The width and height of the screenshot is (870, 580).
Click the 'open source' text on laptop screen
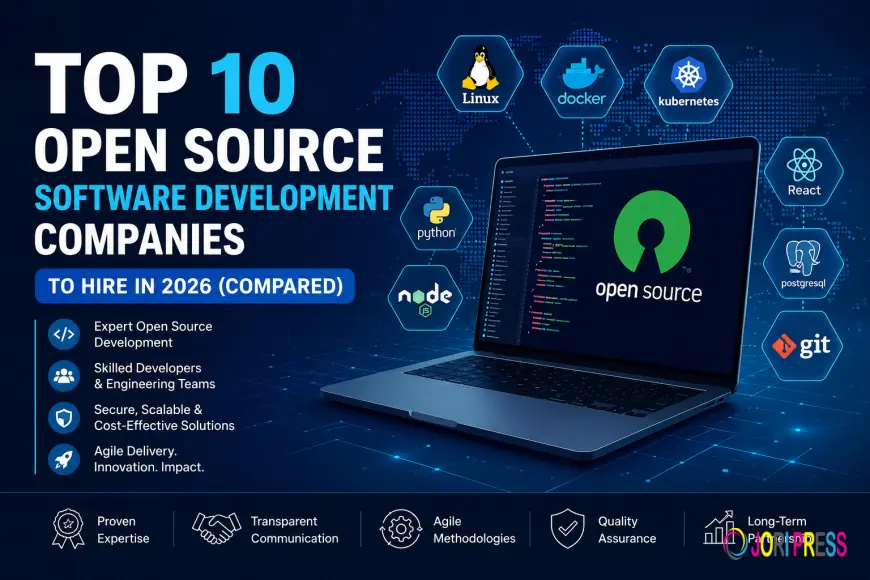pyautogui.click(x=649, y=291)
